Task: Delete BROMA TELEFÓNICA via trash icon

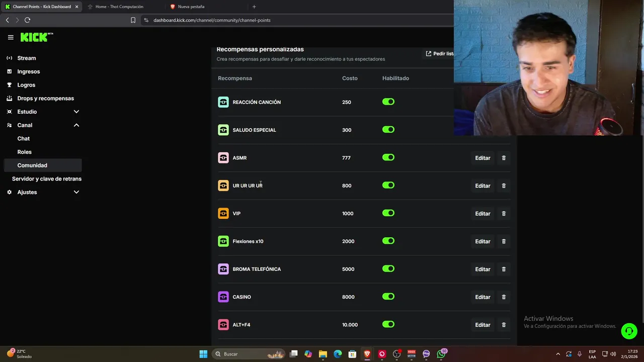Action: coord(504,269)
